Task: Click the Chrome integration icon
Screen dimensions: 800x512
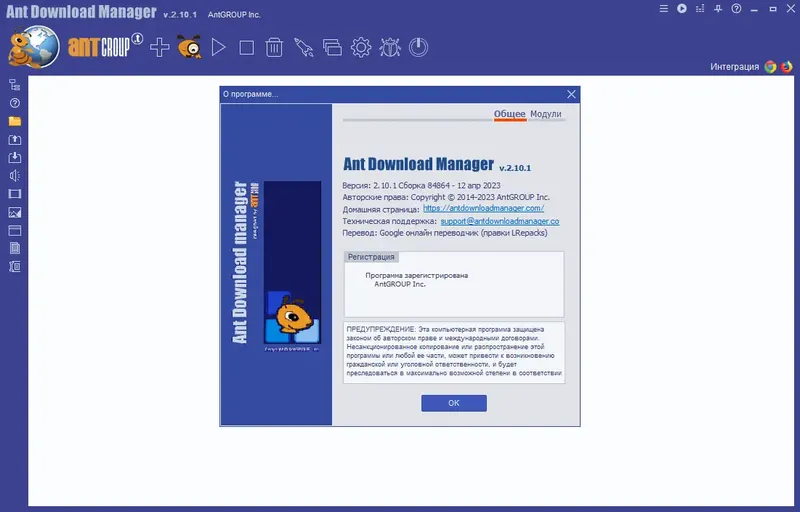Action: coord(770,67)
